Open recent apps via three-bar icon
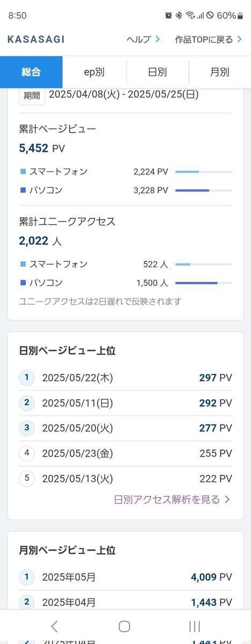This screenshot has width=251, height=644. click(x=195, y=626)
